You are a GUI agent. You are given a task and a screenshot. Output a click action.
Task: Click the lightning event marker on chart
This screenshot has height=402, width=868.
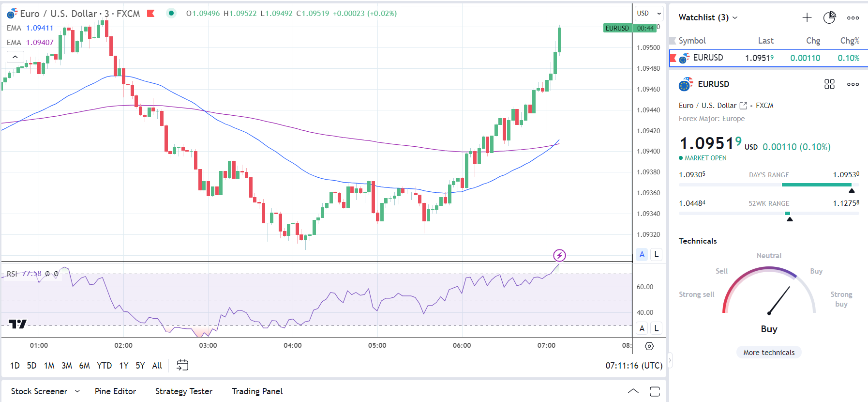[559, 255]
